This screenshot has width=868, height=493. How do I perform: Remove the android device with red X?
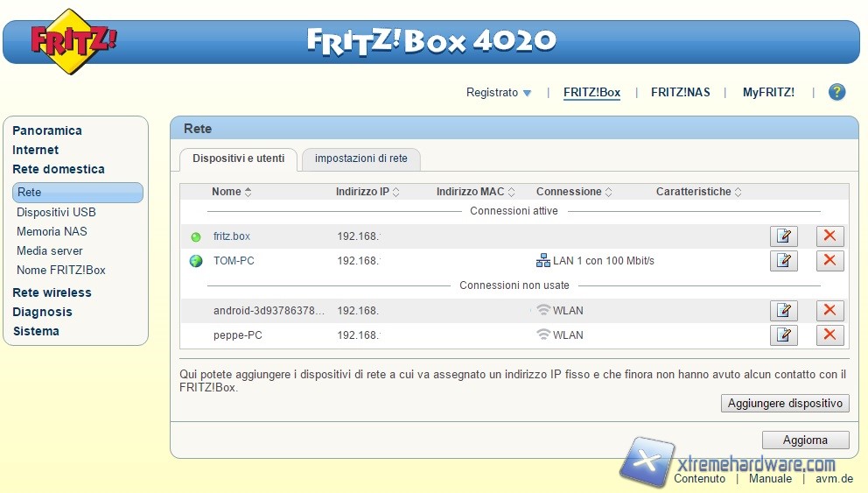[829, 310]
